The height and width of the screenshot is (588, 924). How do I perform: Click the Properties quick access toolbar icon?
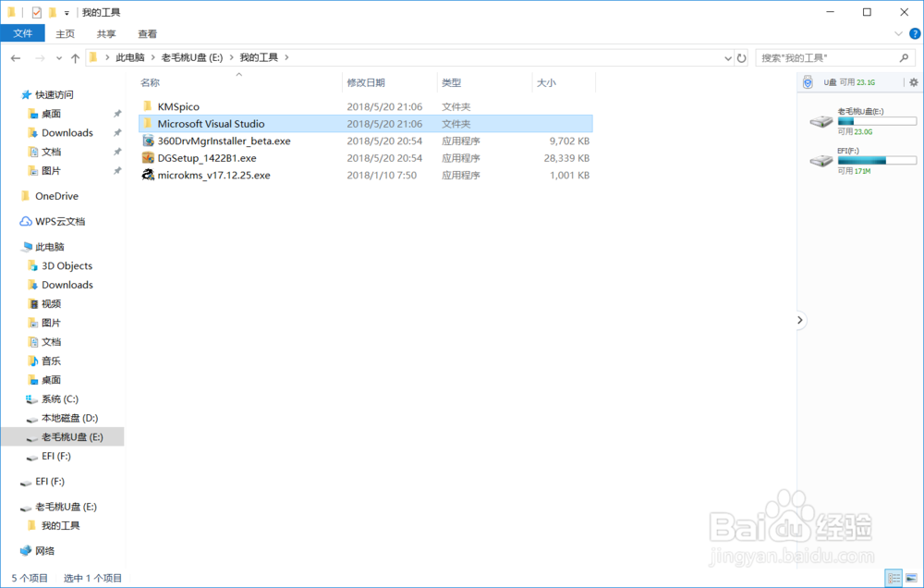[37, 12]
